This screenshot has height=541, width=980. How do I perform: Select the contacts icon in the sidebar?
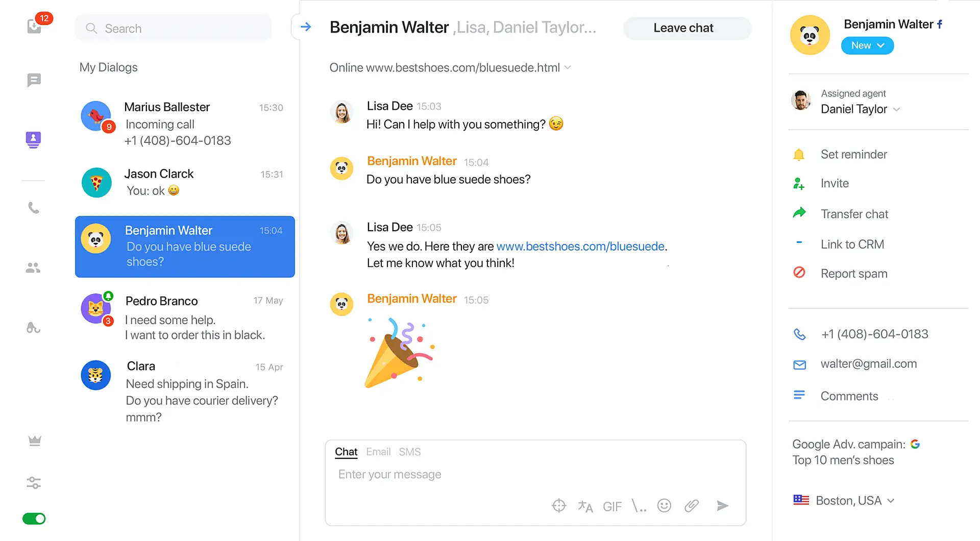[x=33, y=140]
